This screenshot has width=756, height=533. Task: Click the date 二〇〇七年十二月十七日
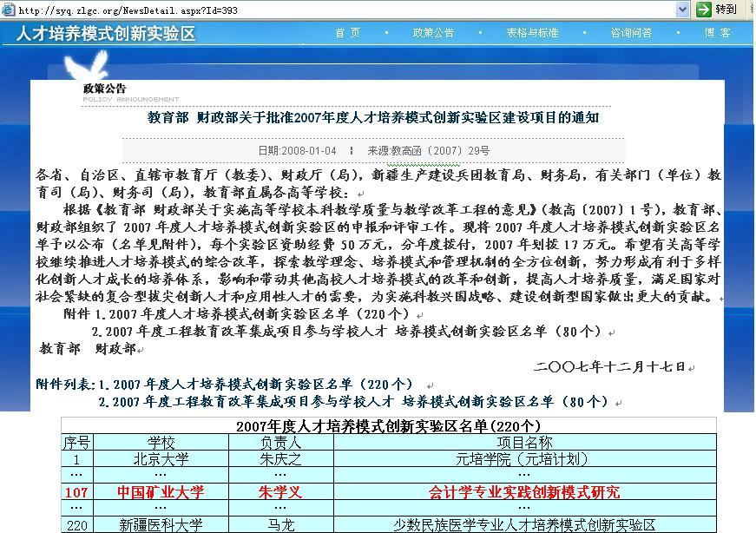(610, 367)
